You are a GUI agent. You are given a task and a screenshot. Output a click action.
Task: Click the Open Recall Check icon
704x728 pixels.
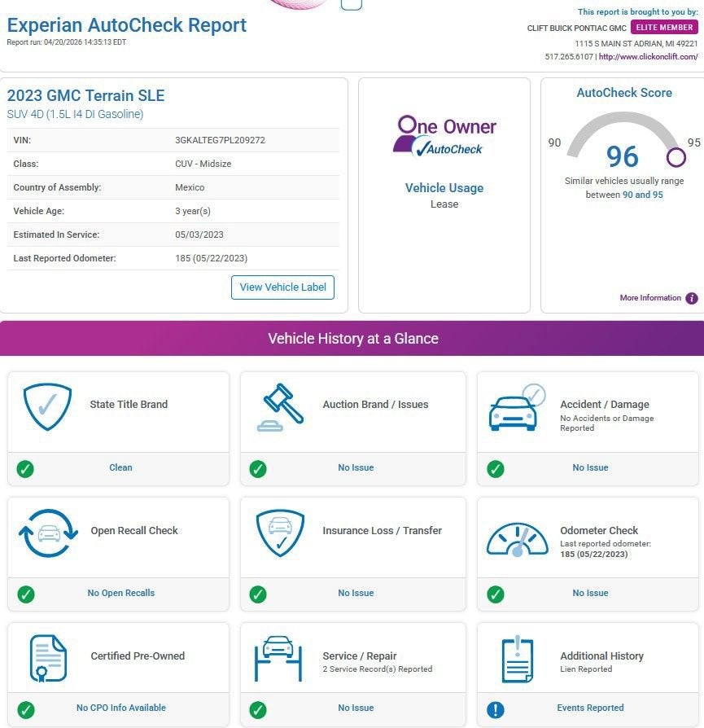(x=47, y=533)
